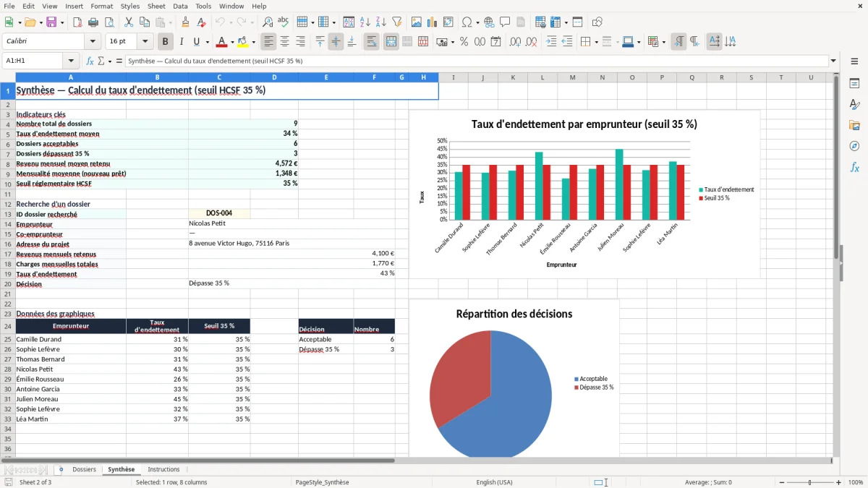Toggle Center Horizontally alignment
This screenshot has height=488, width=868.
[285, 42]
